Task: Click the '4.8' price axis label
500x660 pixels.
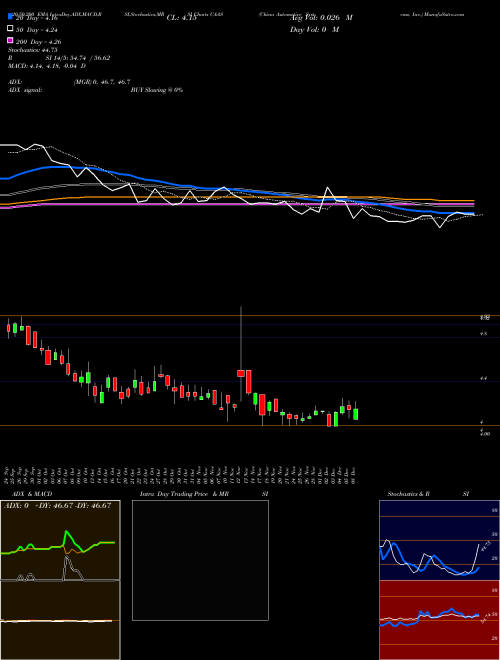Action: [484, 333]
